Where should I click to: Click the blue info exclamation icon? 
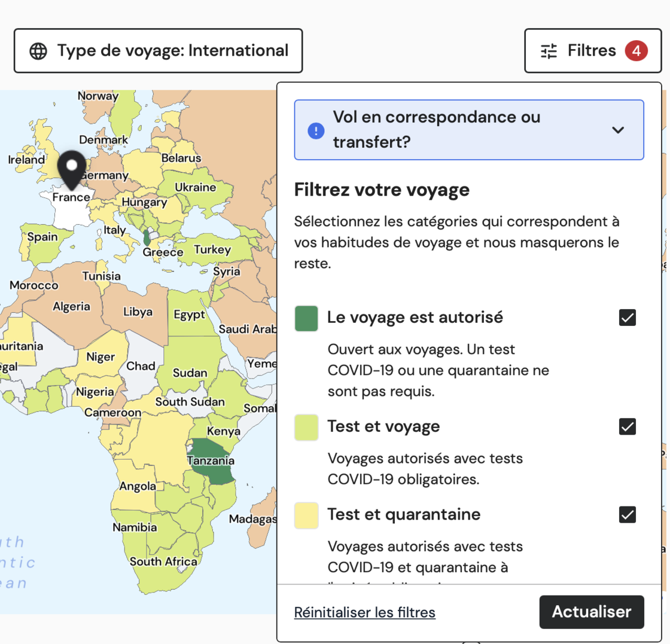316,130
